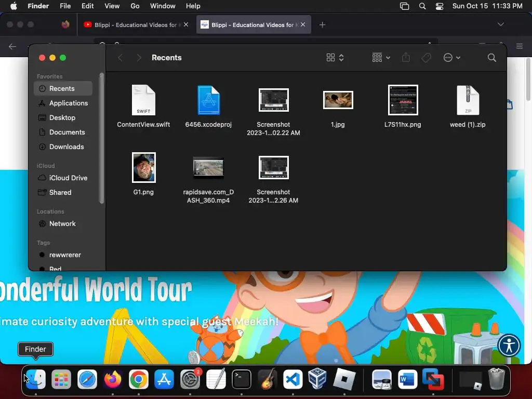532x399 pixels.
Task: Select rapidsave.com_DASH_360.mp4 video file
Action: coord(208,179)
